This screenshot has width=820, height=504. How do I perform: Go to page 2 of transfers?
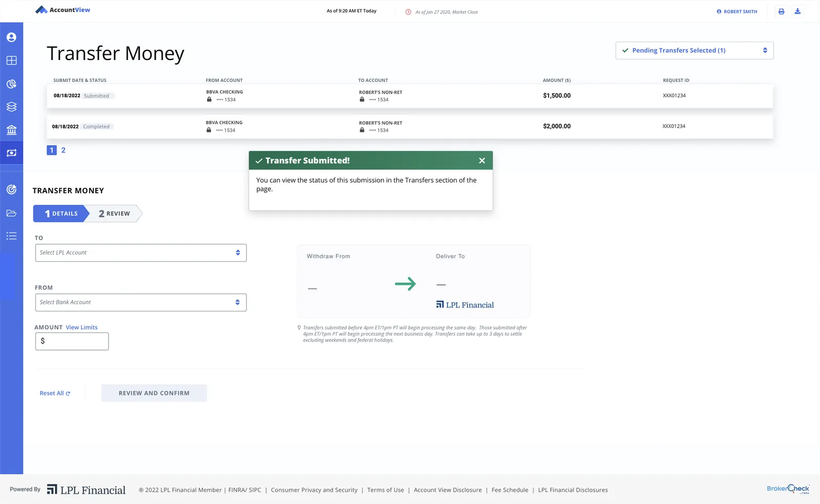point(64,150)
